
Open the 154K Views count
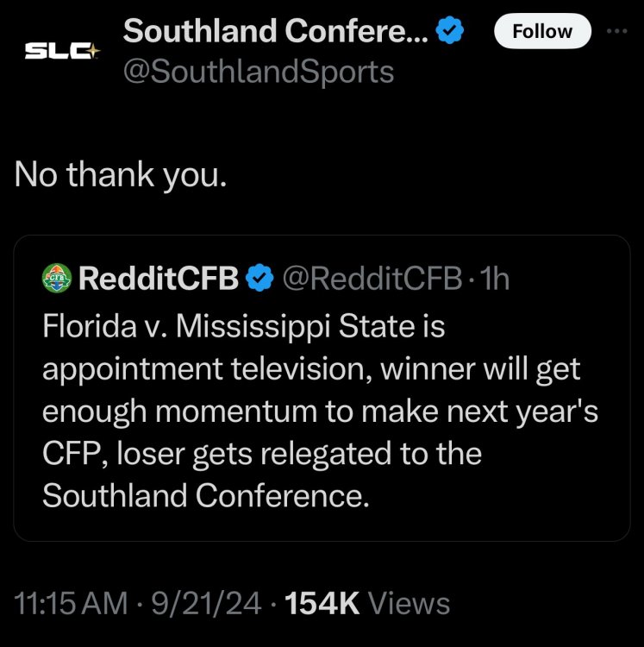367,603
